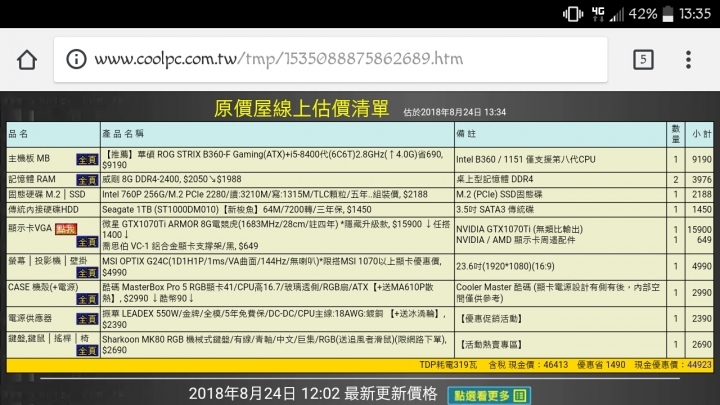The height and width of the screenshot is (405, 720).
Task: Open the browser three-dot menu
Action: click(688, 60)
